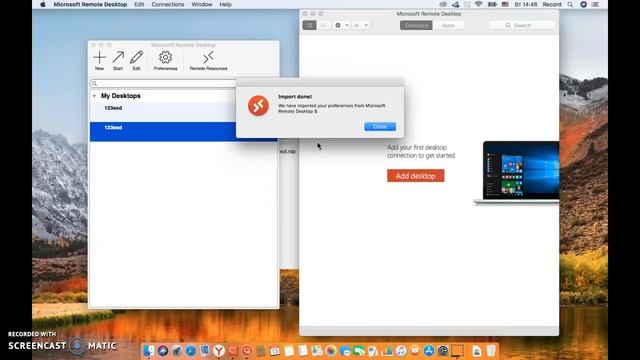The height and width of the screenshot is (360, 640).
Task: Click the New desktop plus icon
Action: [x=99, y=58]
